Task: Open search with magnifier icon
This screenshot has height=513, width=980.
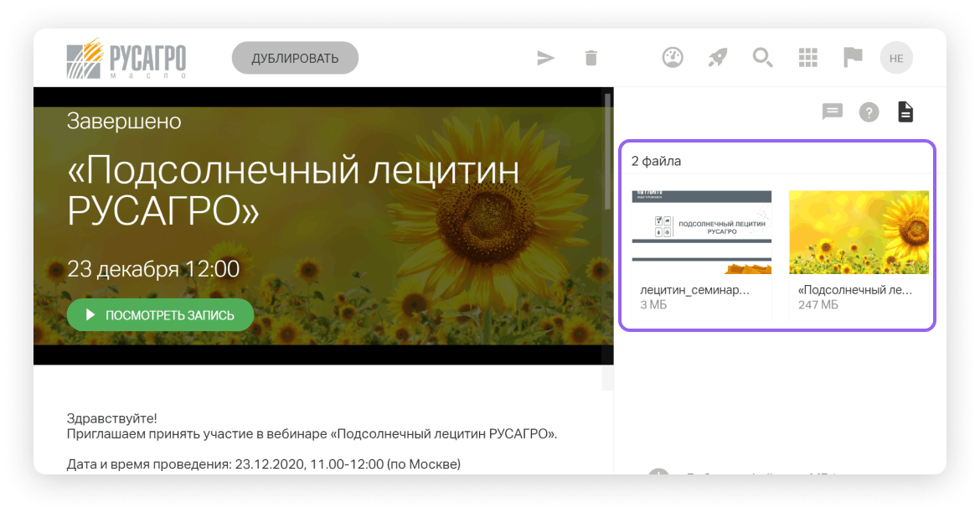Action: coord(762,58)
